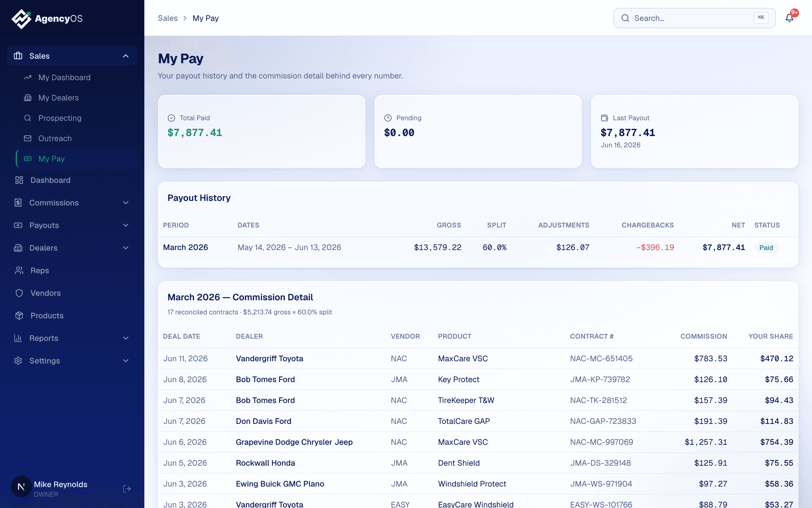
Task: Click the YOUR SHARE column header
Action: point(771,336)
